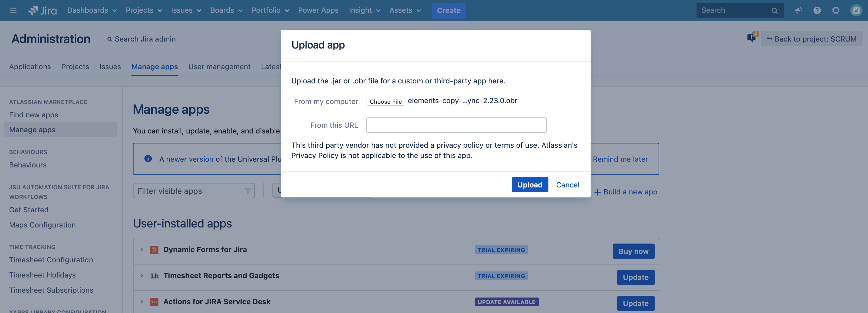The height and width of the screenshot is (313, 868).
Task: Click the Back to project: SCRUM button
Action: pos(811,39)
